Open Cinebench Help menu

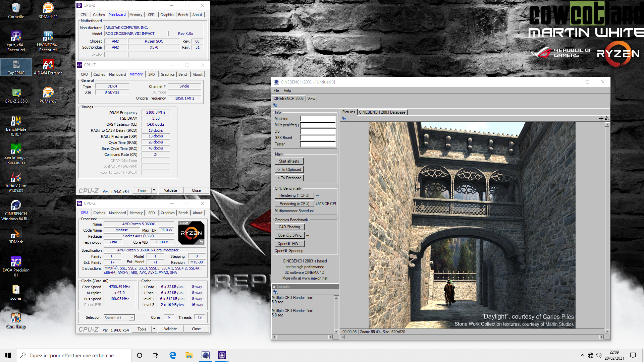coord(287,90)
